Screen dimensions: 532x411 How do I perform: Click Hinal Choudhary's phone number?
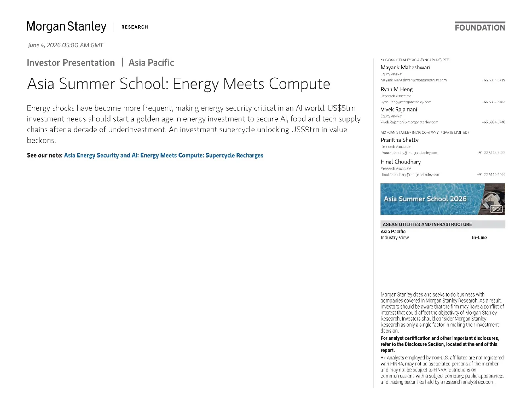[x=491, y=174]
